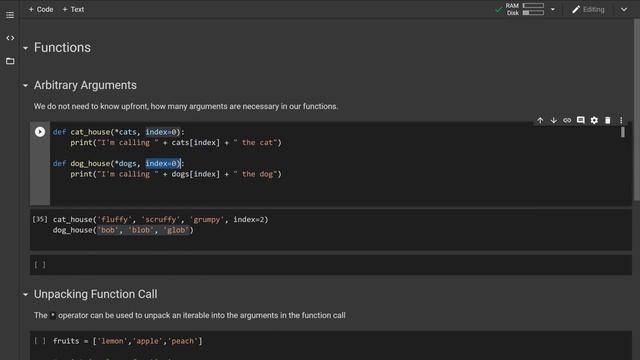The image size is (640, 360).
Task: Copy link to cell icon
Action: click(567, 120)
